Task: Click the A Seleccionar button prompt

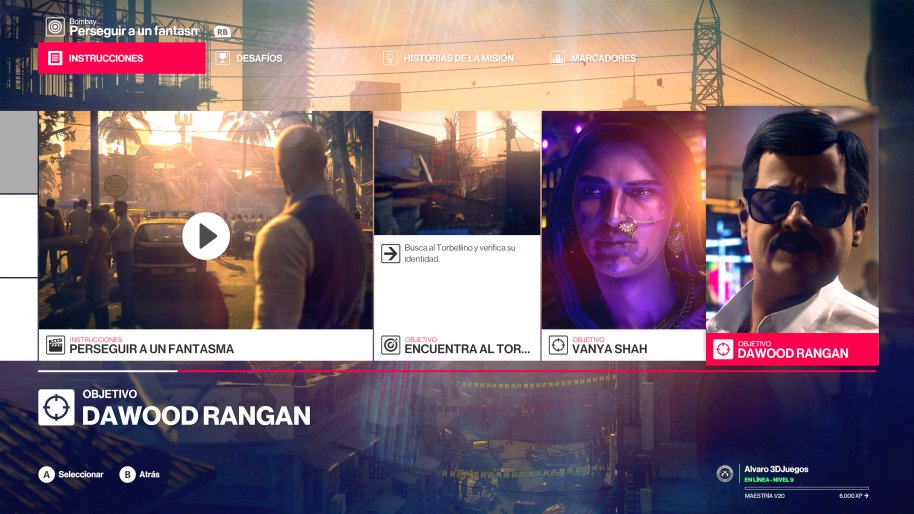Action: [71, 474]
